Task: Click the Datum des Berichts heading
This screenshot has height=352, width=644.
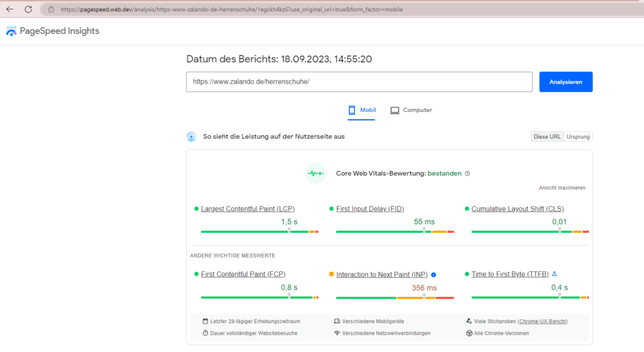Action: point(279,59)
